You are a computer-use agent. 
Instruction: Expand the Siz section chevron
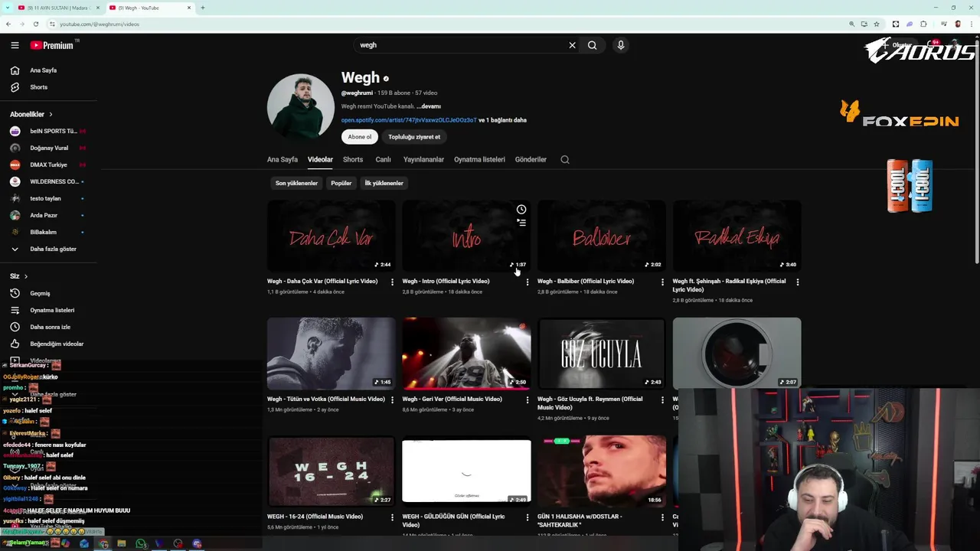[25, 276]
